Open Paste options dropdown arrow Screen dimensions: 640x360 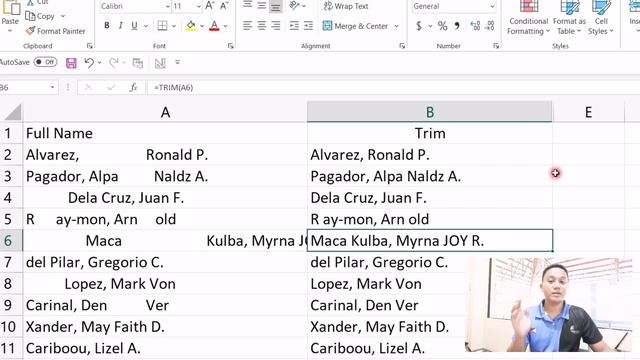point(10,31)
